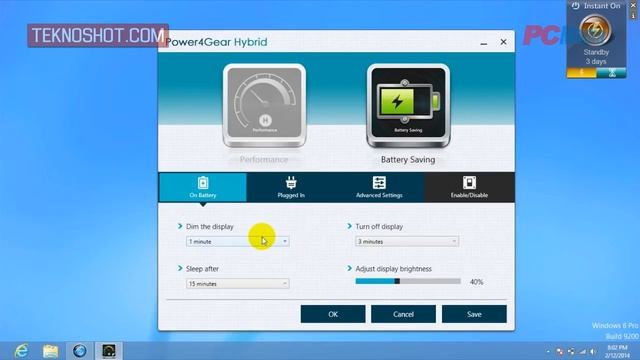Image resolution: width=640 pixels, height=360 pixels.
Task: Click the Adjust display brightness slider handle
Action: [397, 281]
